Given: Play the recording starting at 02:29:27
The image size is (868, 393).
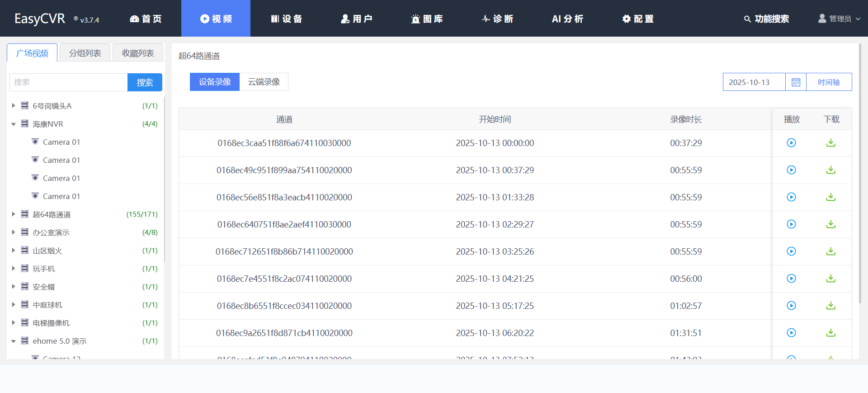Looking at the screenshot, I should coord(791,224).
